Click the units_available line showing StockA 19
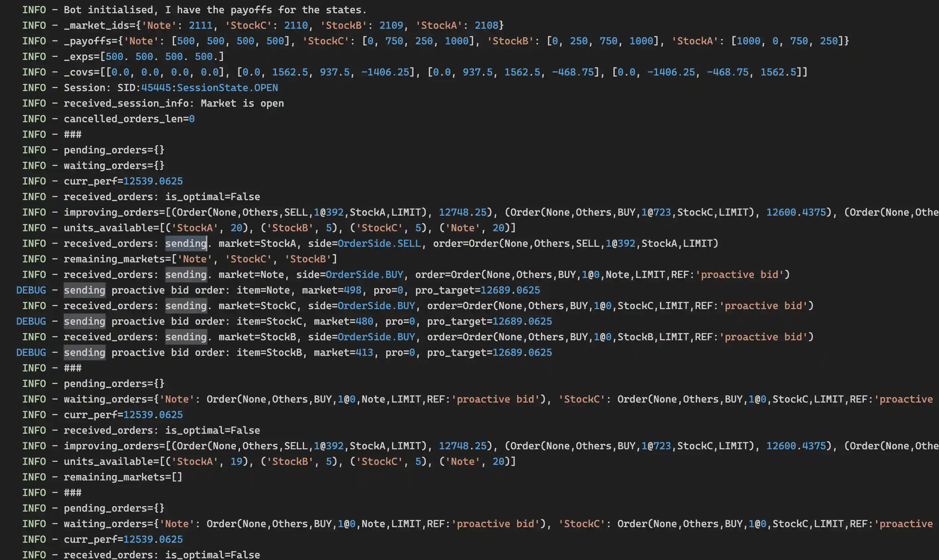The image size is (939, 560). pyautogui.click(x=289, y=461)
